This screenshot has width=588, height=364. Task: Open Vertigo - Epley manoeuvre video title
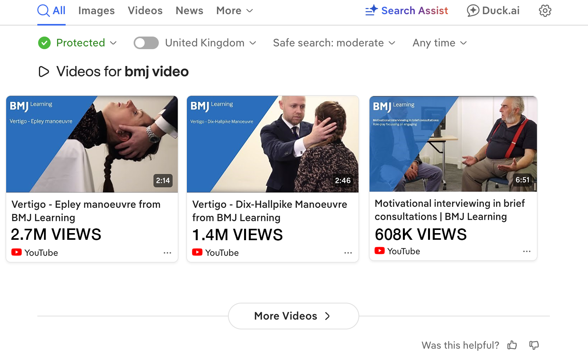coord(86,211)
